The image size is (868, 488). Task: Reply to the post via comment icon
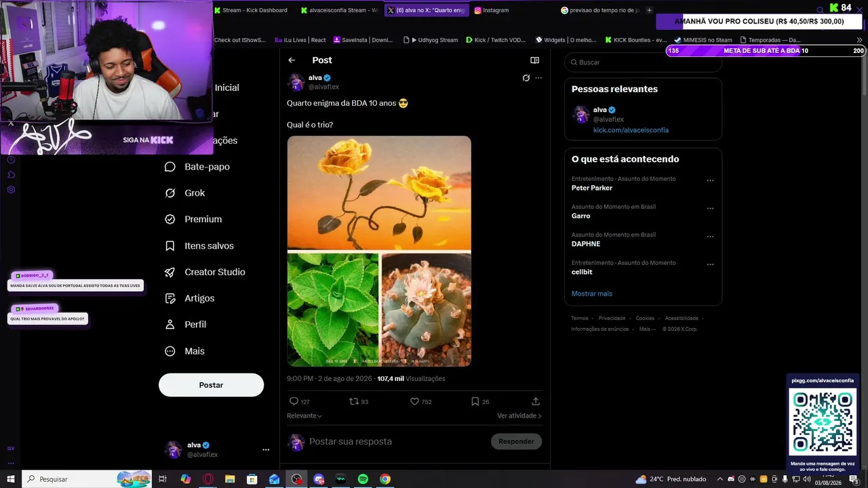[x=294, y=401]
